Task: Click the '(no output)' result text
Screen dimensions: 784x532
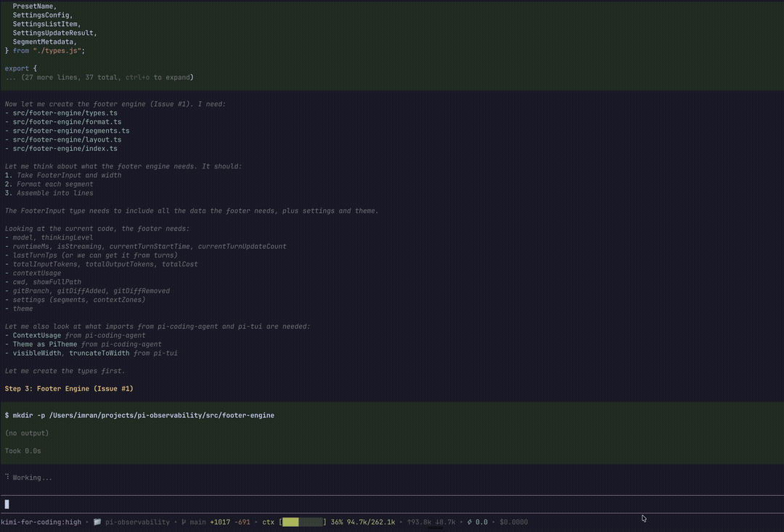Action: [x=27, y=433]
